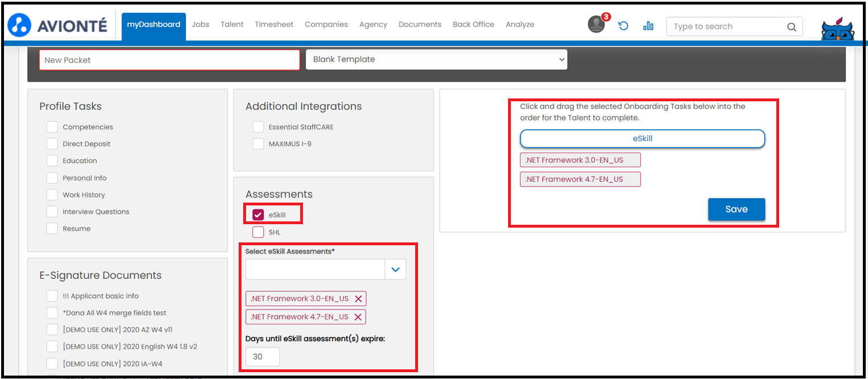This screenshot has height=379, width=868.
Task: Toggle the Education checkbox
Action: [52, 160]
